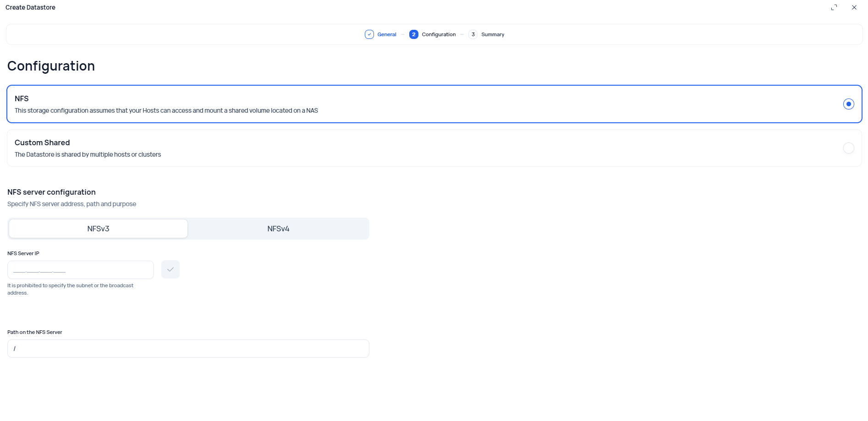Click the 'Datastore is shared by multiple hosts' description

pyautogui.click(x=88, y=154)
